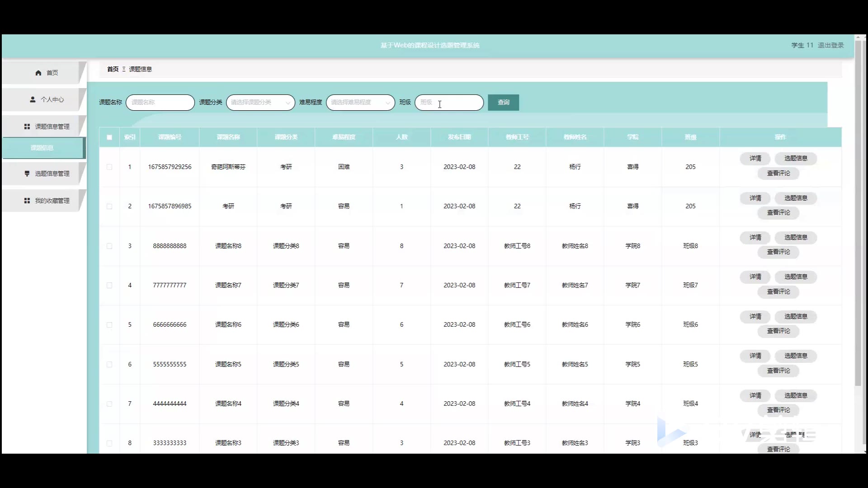This screenshot has width=868, height=488.
Task: Select the 课题信息 submenu item
Action: tap(42, 148)
